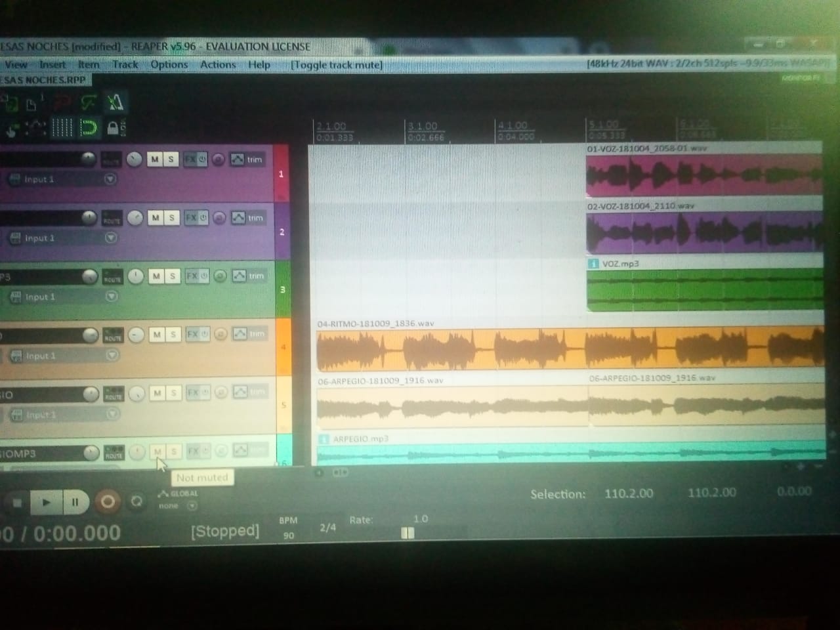Open the Actions menu
The image size is (840, 630).
(x=218, y=64)
